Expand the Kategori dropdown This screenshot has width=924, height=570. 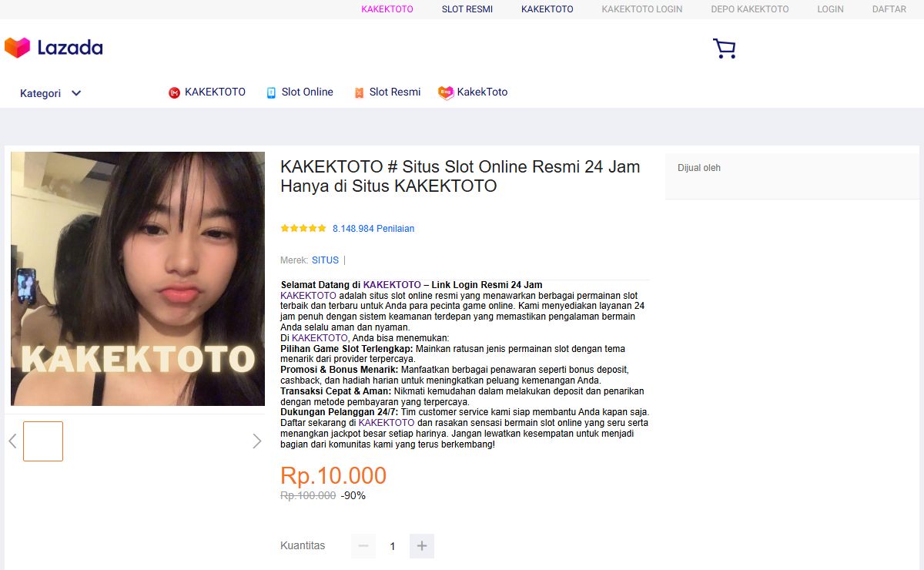pyautogui.click(x=51, y=93)
